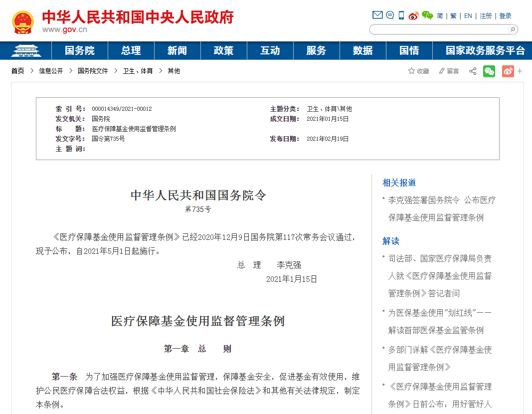Click the mail envelope icon in header
Image resolution: width=532 pixels, height=414 pixels.
(x=377, y=15)
